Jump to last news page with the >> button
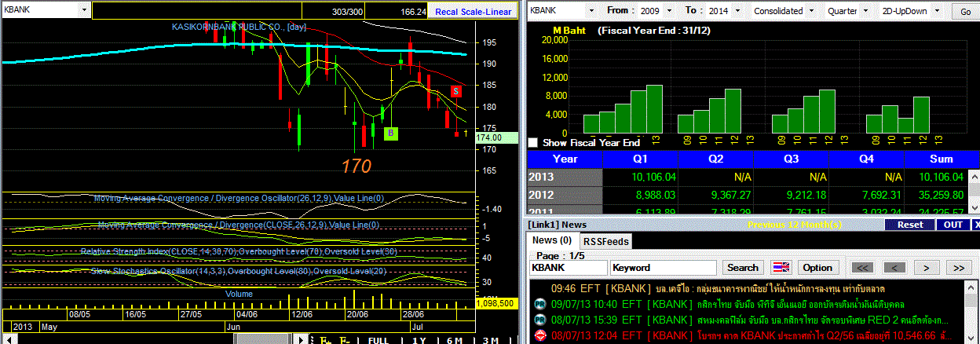Viewport: 980px width, 344px height. tap(958, 268)
